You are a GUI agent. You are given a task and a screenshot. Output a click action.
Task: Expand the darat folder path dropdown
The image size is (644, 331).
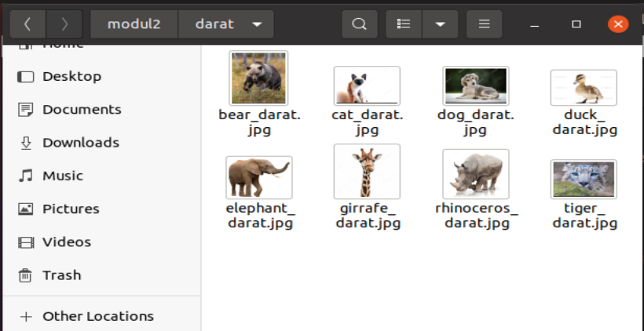[x=257, y=24]
